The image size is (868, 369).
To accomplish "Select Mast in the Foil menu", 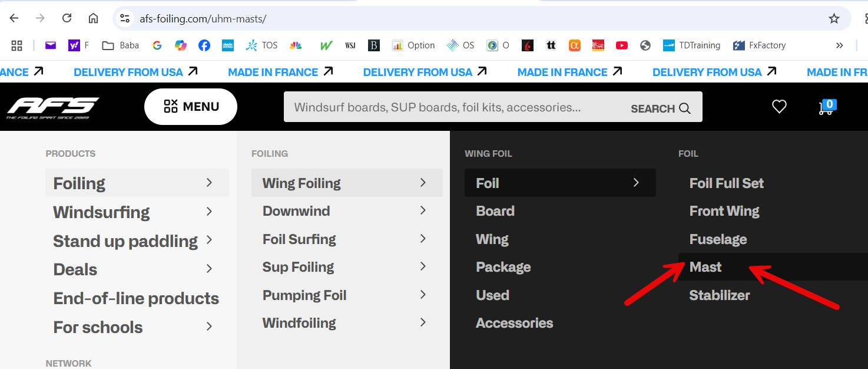I will point(705,267).
